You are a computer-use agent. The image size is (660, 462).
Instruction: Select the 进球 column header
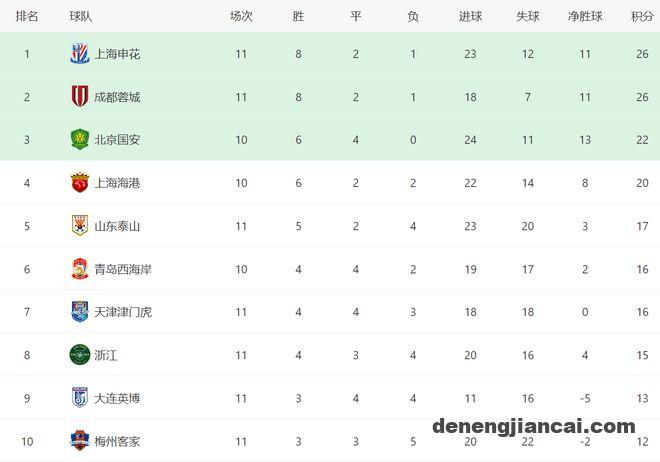pos(470,16)
